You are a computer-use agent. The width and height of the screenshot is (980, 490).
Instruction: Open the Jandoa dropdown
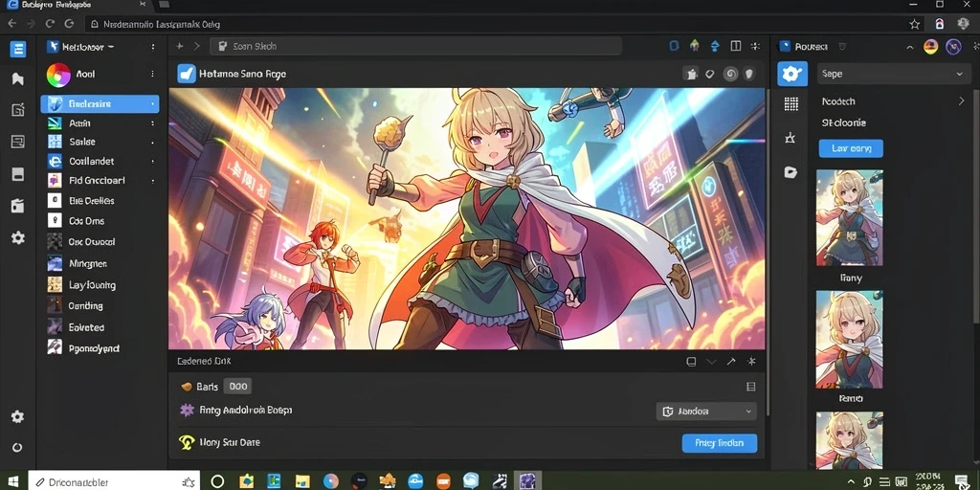pyautogui.click(x=706, y=412)
